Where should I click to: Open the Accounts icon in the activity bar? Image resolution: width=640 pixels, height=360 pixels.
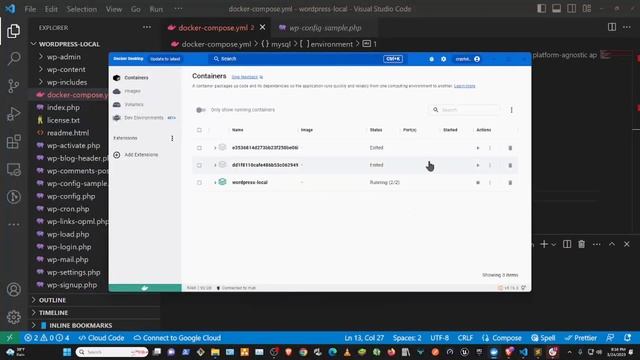click(x=13, y=289)
